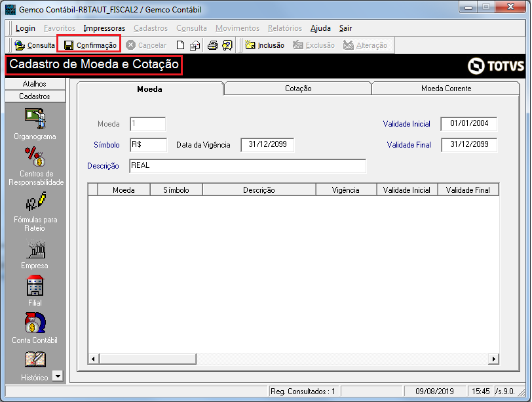Click the Sair menu item
The height and width of the screenshot is (402, 532).
(346, 28)
